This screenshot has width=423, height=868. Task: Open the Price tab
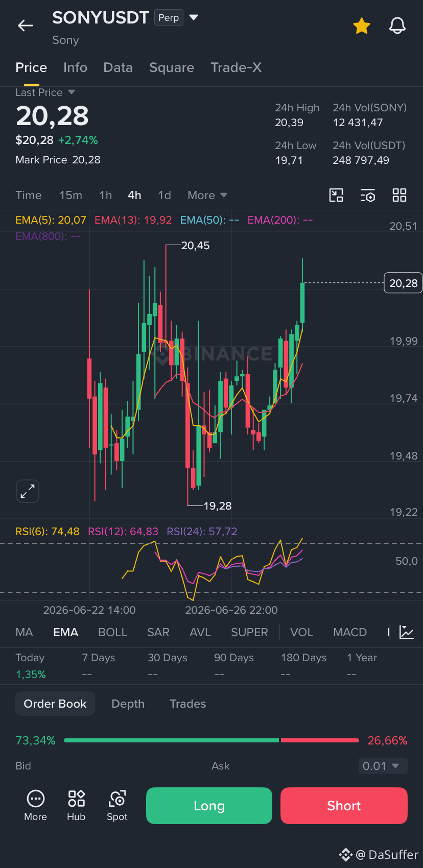click(31, 67)
